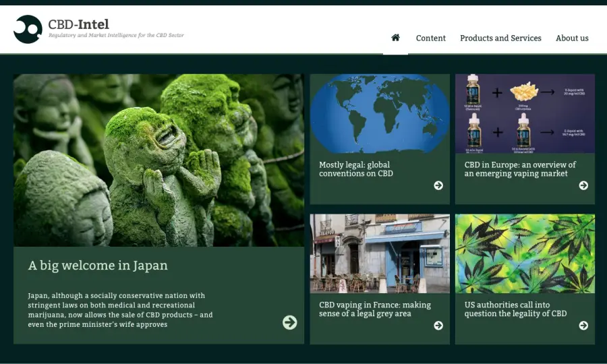Click the French café street thumbnail

click(x=380, y=253)
